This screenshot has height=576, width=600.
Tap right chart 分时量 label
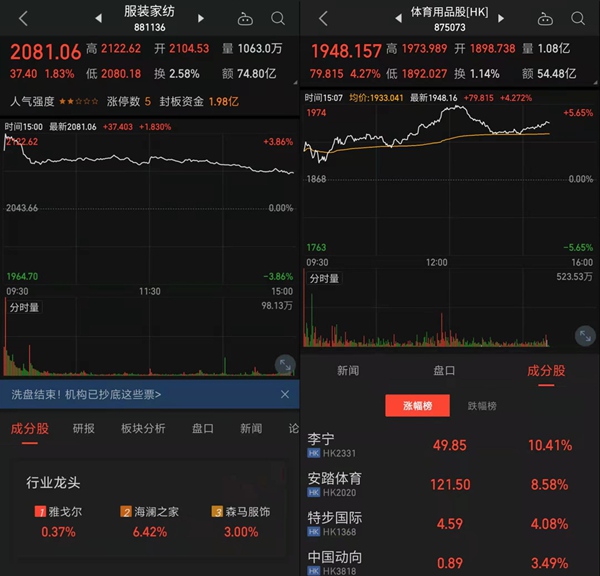tap(324, 278)
